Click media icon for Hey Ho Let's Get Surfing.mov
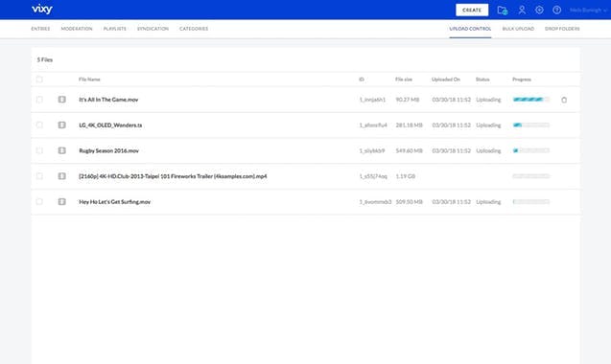The height and width of the screenshot is (364, 611). (x=62, y=202)
